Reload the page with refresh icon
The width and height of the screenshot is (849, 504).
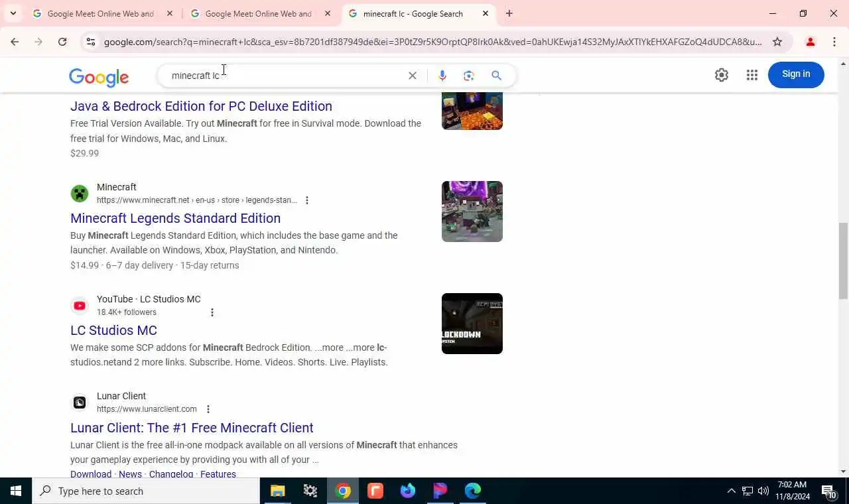[x=62, y=42]
